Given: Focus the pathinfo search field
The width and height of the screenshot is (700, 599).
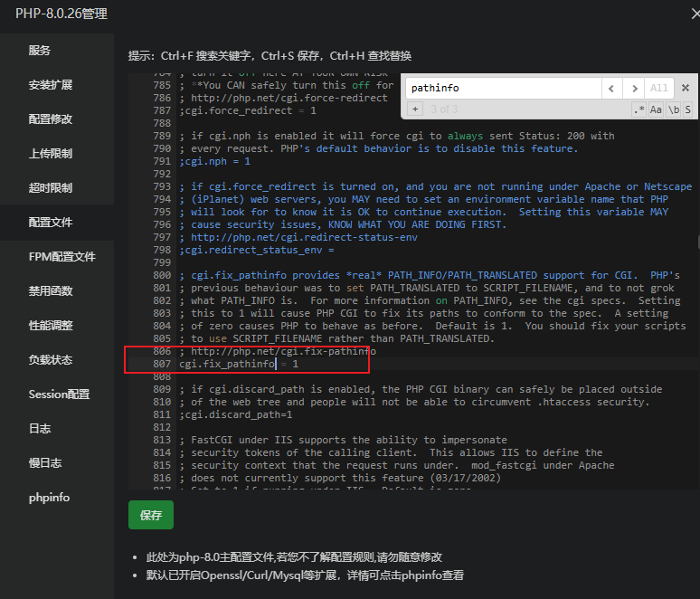Looking at the screenshot, I should coord(504,88).
